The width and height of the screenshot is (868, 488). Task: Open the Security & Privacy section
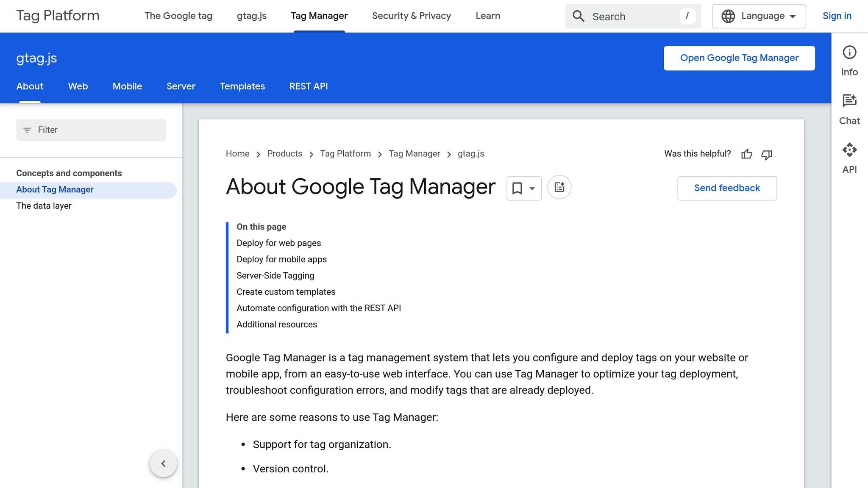tap(411, 16)
